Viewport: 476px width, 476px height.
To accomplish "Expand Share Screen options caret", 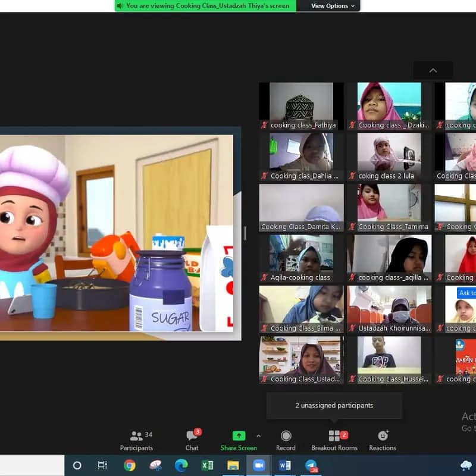I will point(259,436).
